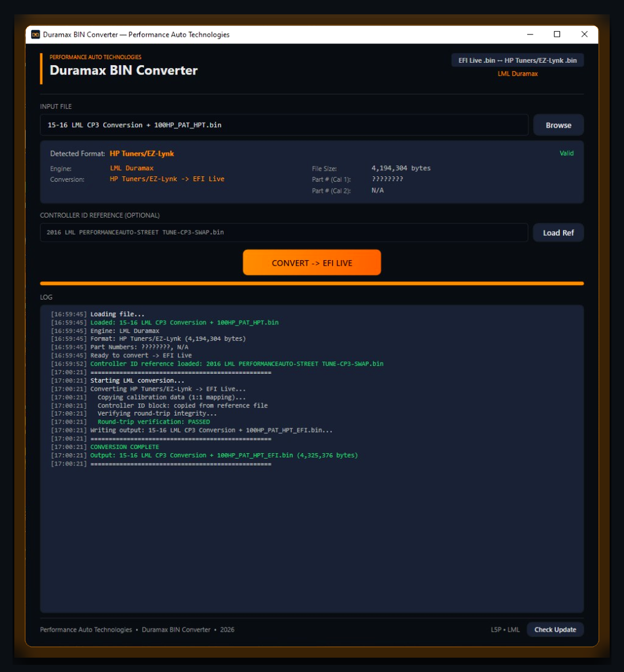This screenshot has height=672, width=624.
Task: Click the green 'Valid' status label
Action: 567,153
